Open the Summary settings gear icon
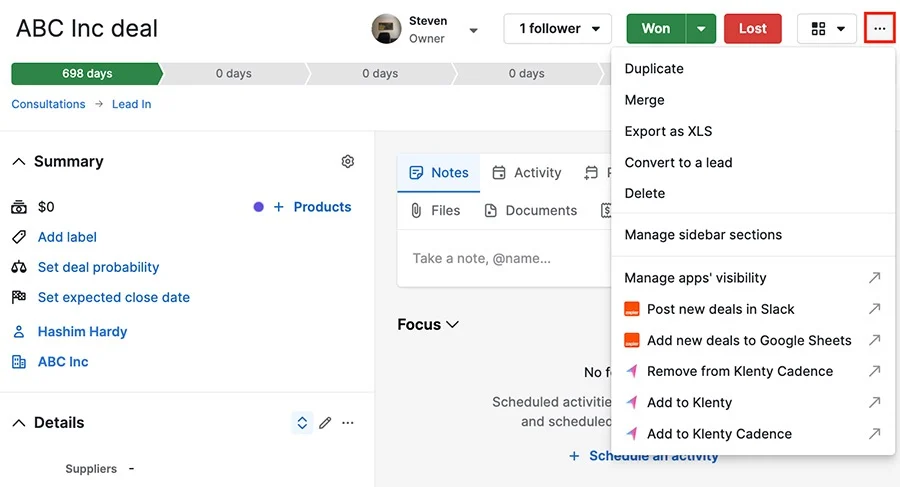 (x=347, y=161)
